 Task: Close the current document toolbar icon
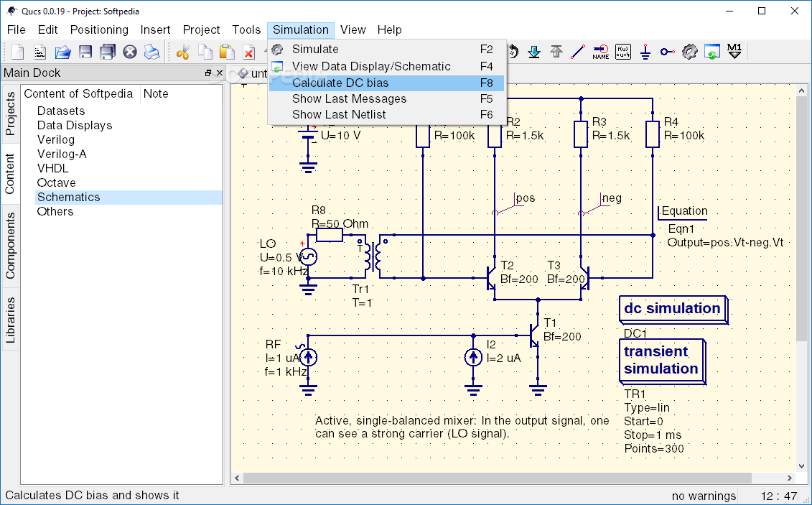(130, 52)
